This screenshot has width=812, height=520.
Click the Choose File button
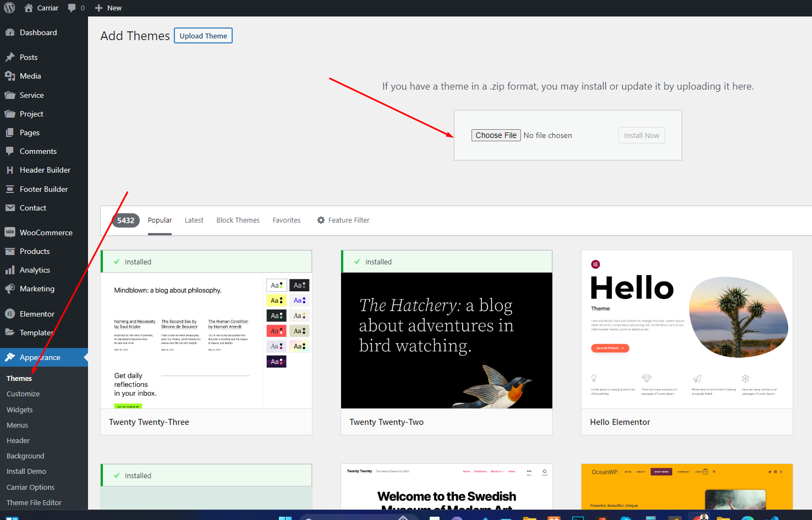pos(496,135)
